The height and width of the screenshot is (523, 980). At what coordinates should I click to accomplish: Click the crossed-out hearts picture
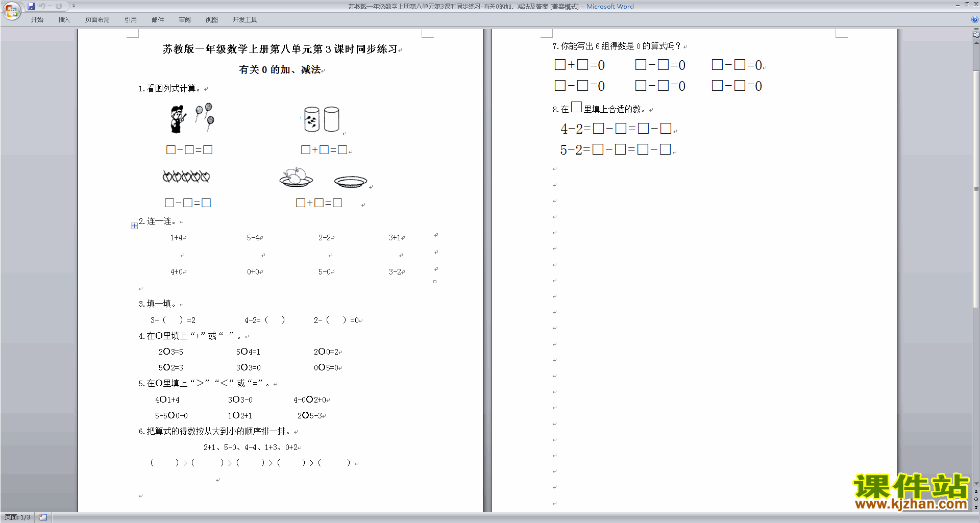(186, 177)
